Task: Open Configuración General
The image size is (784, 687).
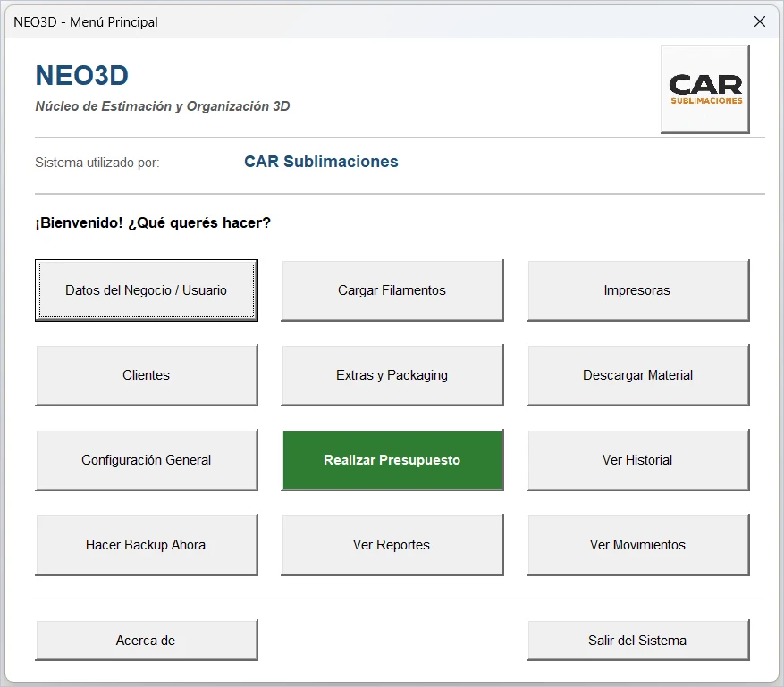Action: (x=147, y=460)
